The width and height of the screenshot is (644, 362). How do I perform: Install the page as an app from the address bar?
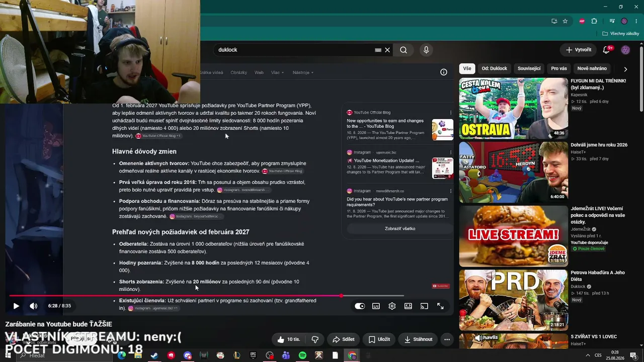[554, 21]
